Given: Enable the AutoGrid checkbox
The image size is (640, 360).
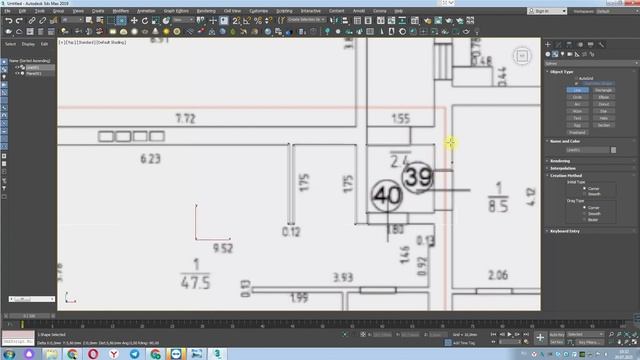Looking at the screenshot, I should click(576, 78).
